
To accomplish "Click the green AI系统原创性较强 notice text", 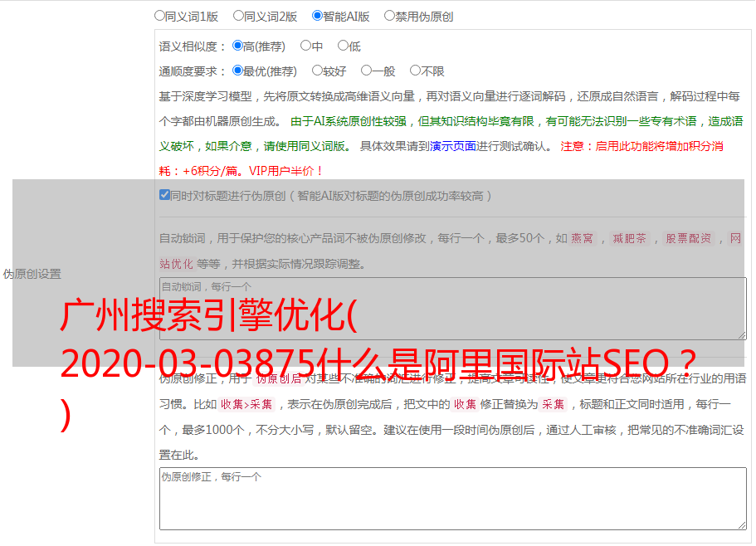I will (451, 134).
